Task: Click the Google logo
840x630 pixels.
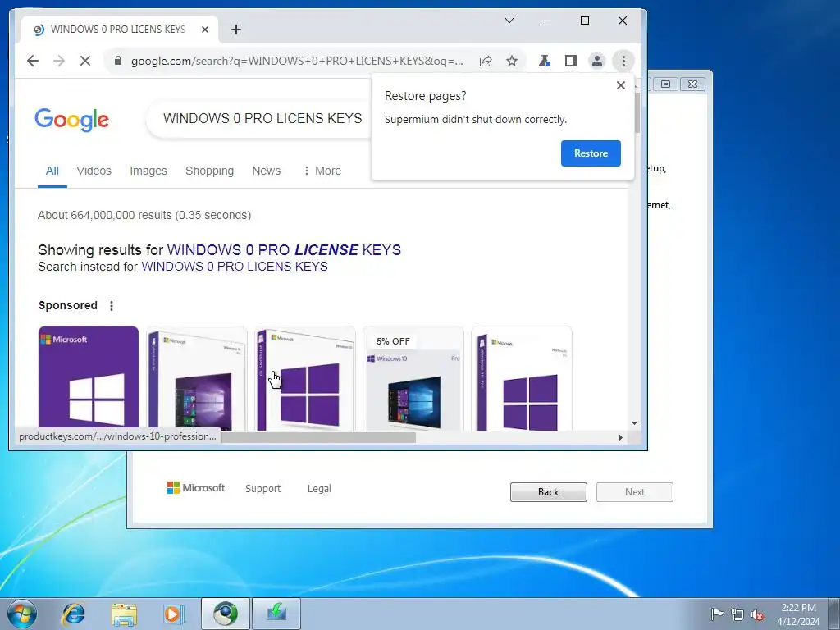Action: point(72,120)
